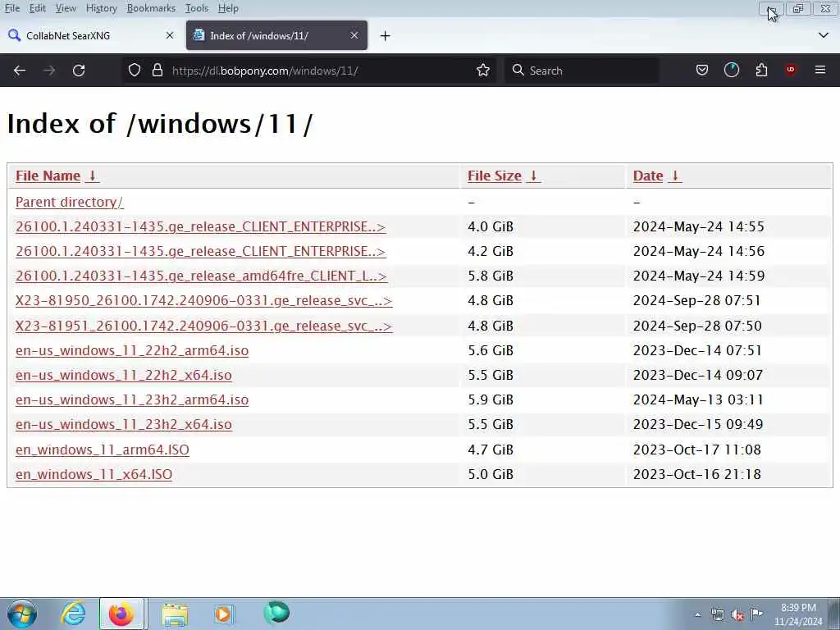Screen dimensions: 840x630
Task: Go back to the previous page
Action: 20,71
